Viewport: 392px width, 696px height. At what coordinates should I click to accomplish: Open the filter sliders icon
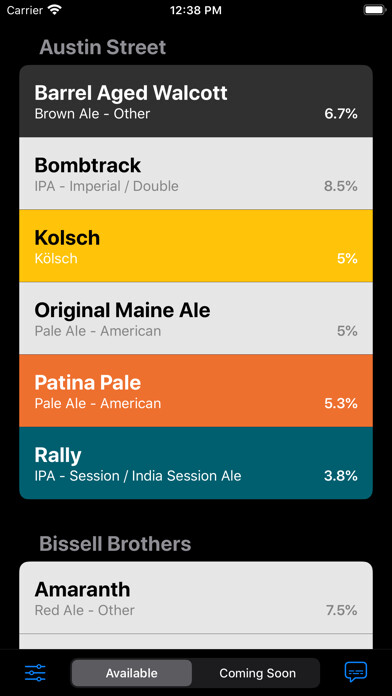point(35,673)
